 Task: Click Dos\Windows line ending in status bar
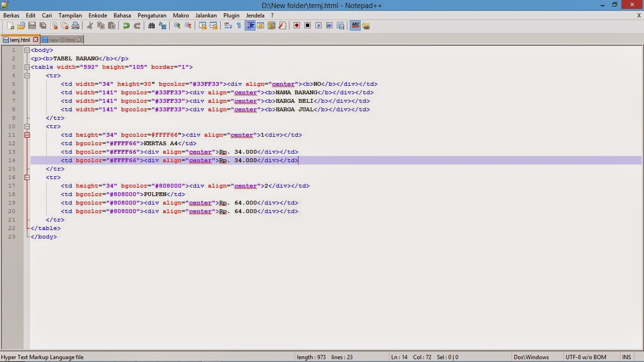[x=531, y=357]
